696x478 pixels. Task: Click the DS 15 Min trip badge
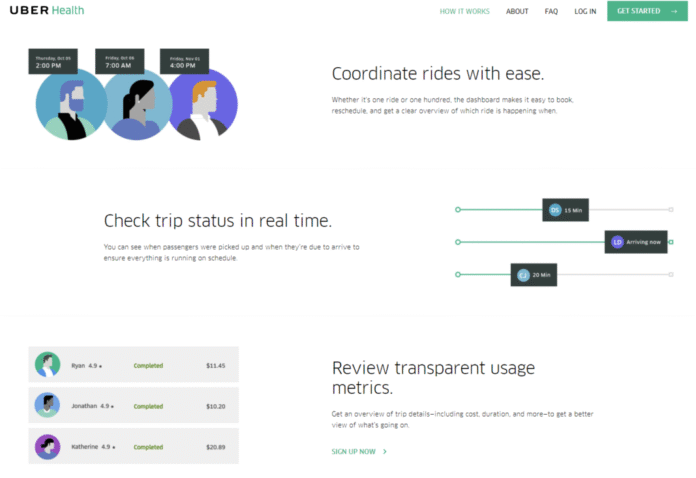pyautogui.click(x=568, y=210)
